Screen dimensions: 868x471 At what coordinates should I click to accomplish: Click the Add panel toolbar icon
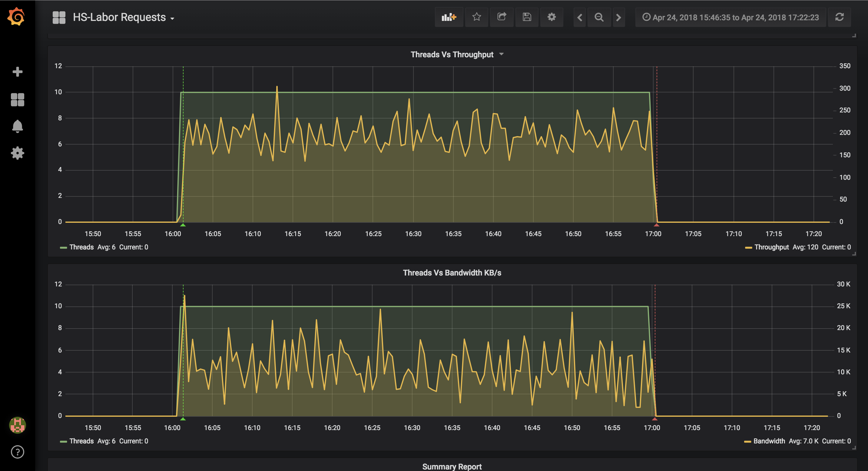[x=449, y=17]
